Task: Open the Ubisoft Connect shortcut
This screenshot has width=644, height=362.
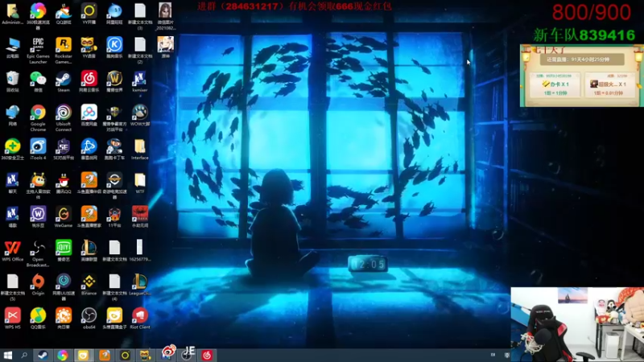Action: (64, 117)
